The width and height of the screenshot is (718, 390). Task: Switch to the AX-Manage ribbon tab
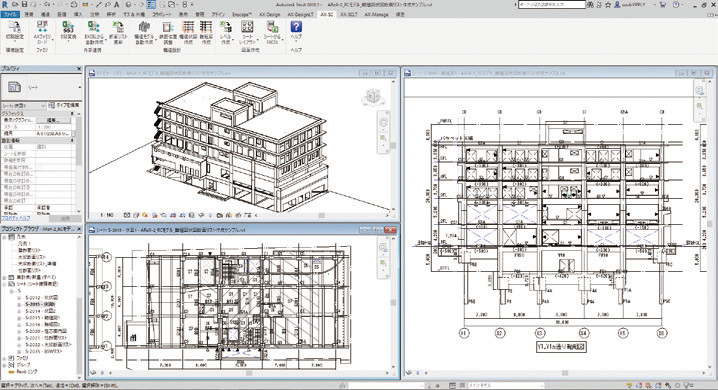[376, 15]
